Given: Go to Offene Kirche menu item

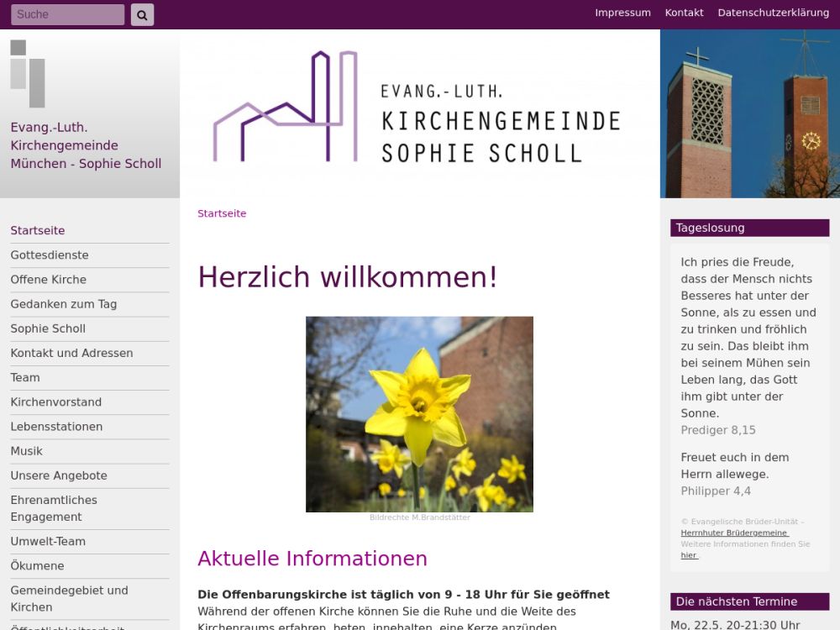Looking at the screenshot, I should 49,280.
